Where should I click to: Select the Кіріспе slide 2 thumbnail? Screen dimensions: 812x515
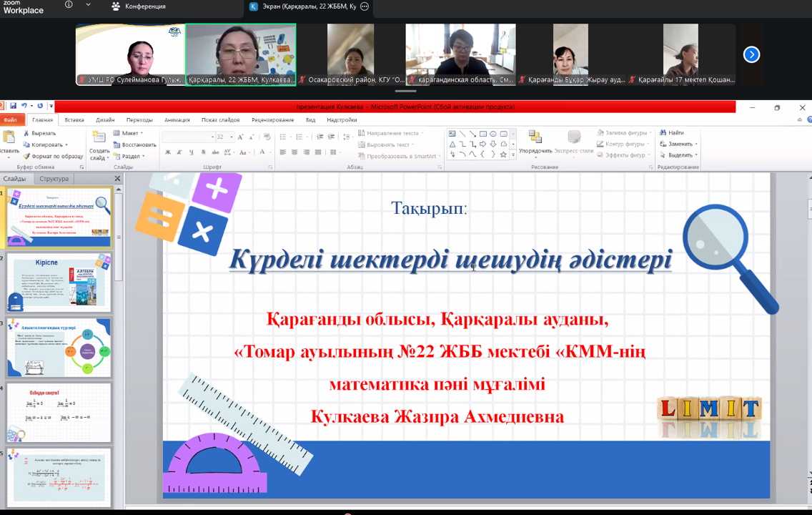pyautogui.click(x=59, y=282)
